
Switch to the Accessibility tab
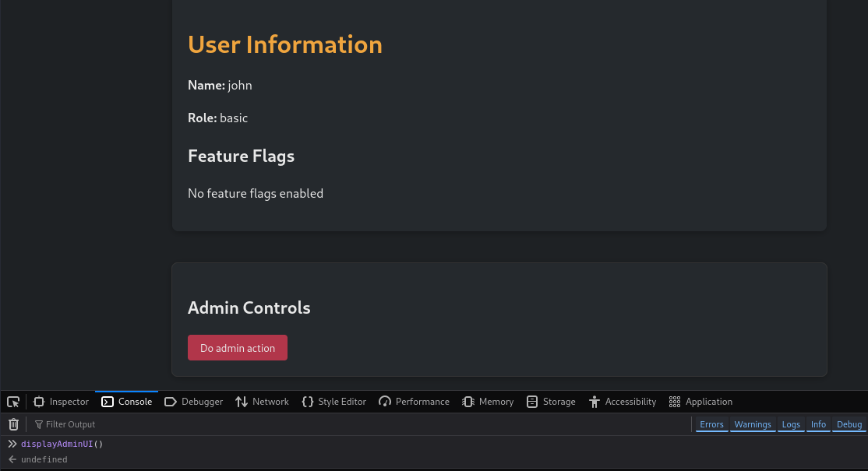pos(622,402)
